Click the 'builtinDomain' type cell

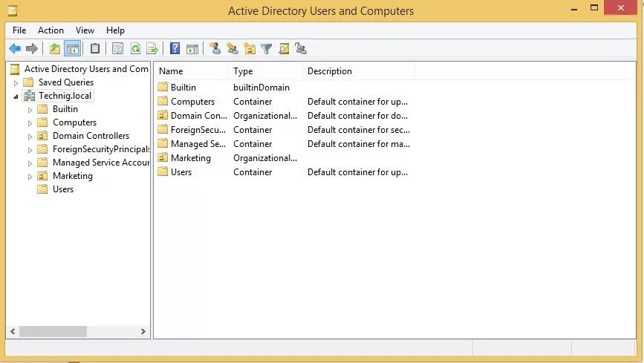261,88
